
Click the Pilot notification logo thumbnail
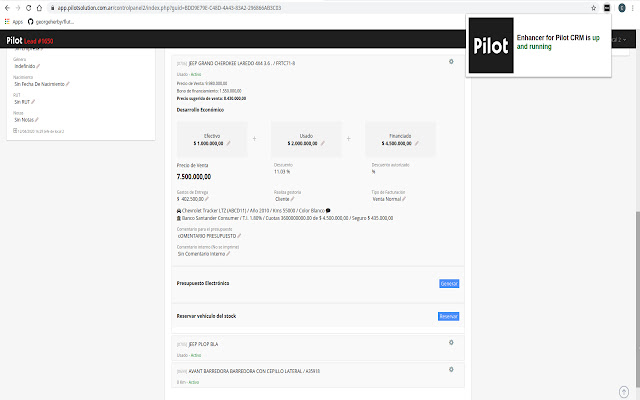click(491, 45)
